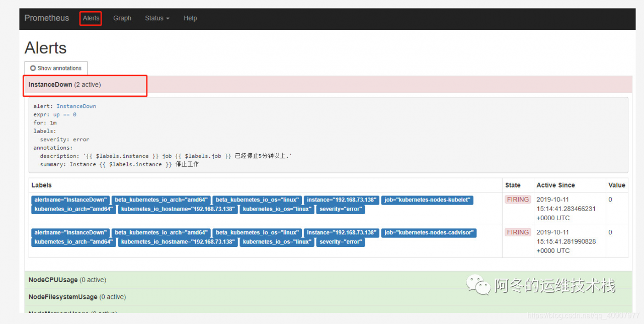The height and width of the screenshot is (324, 644).
Task: Select alertname="InstanceDown" badge in cadvisor row
Action: pyautogui.click(x=70, y=233)
